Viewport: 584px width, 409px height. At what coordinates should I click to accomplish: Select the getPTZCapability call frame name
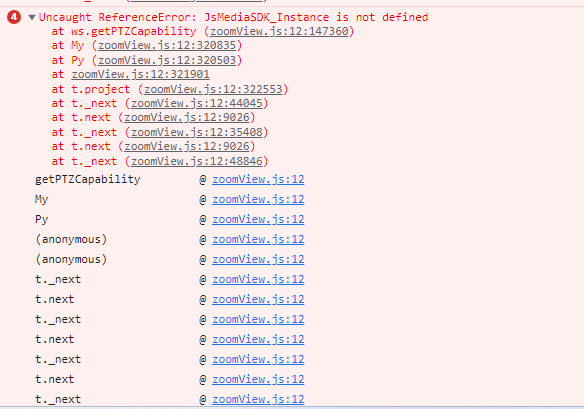88,180
